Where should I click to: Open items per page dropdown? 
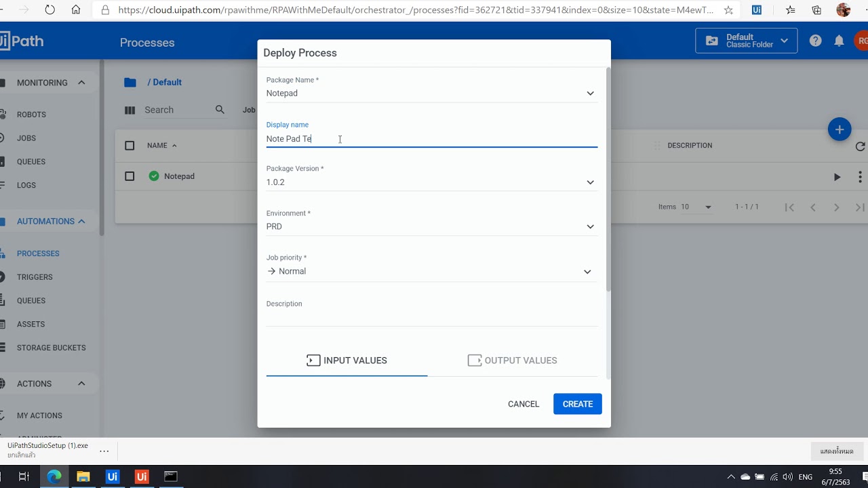click(x=696, y=207)
